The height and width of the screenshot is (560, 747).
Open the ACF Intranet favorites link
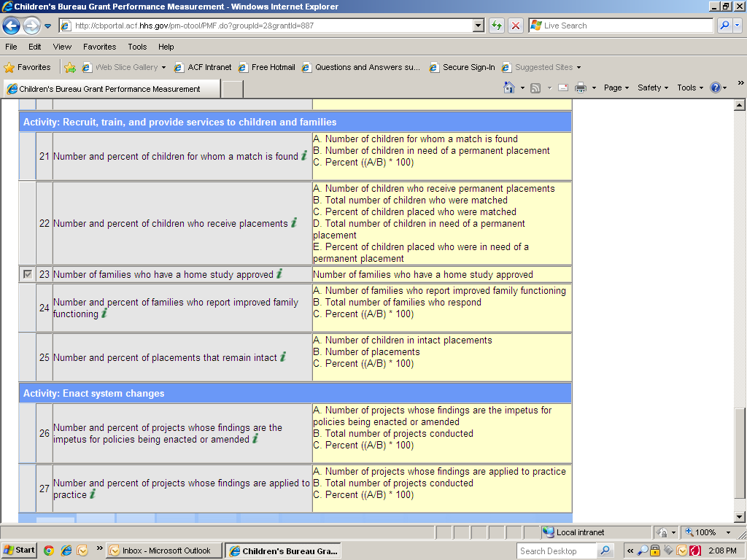[203, 67]
